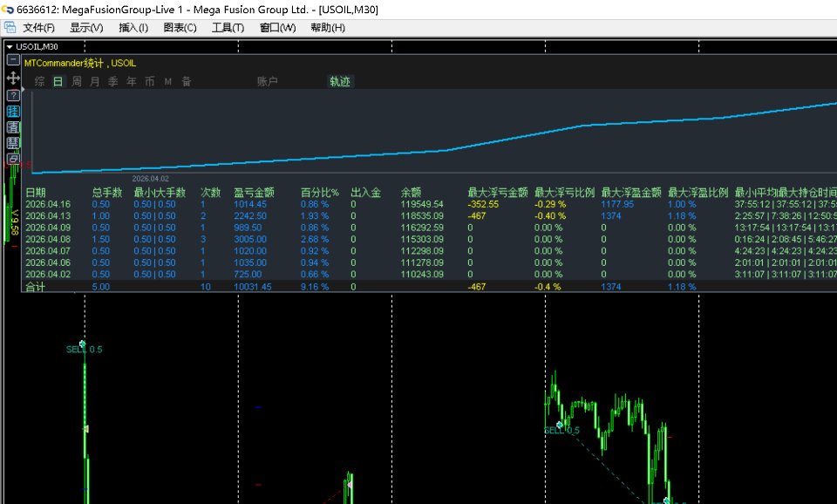Open the M statistics view

tap(166, 80)
